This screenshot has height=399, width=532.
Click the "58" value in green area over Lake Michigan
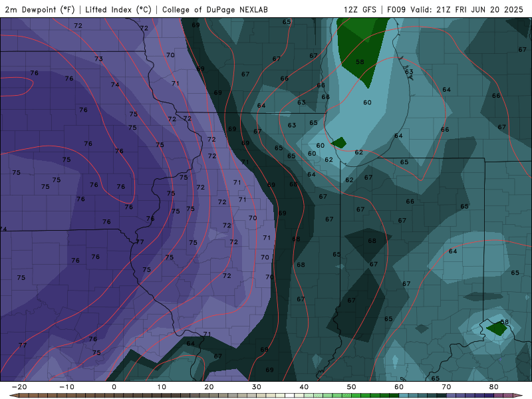(x=360, y=62)
